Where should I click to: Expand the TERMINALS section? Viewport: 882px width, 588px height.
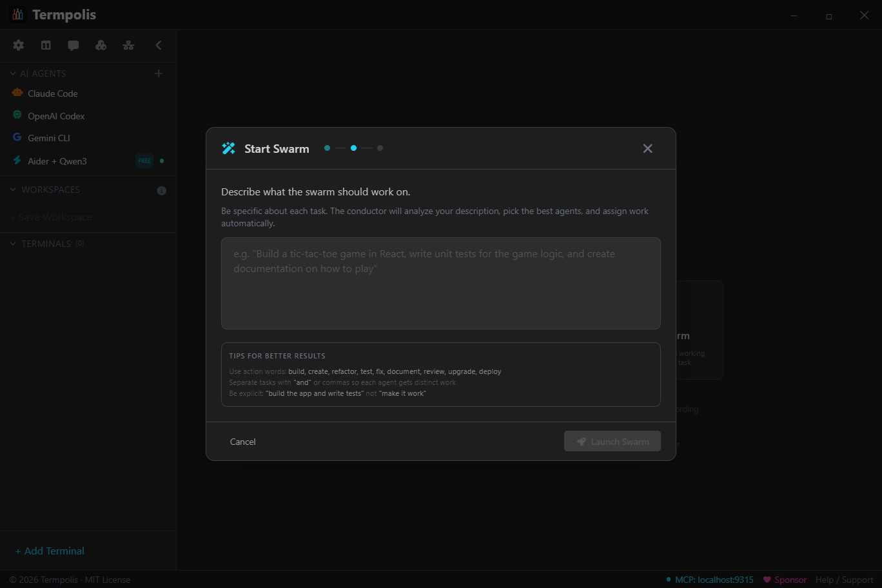pos(12,243)
